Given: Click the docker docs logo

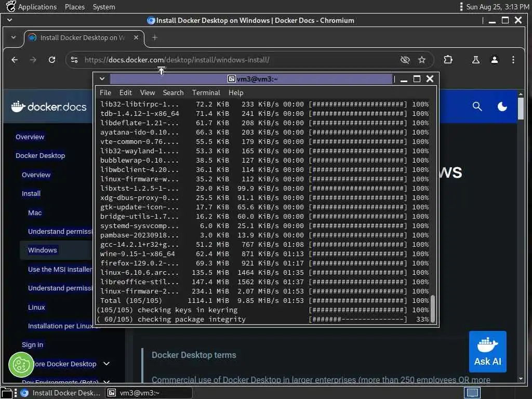Looking at the screenshot, I should tap(49, 107).
